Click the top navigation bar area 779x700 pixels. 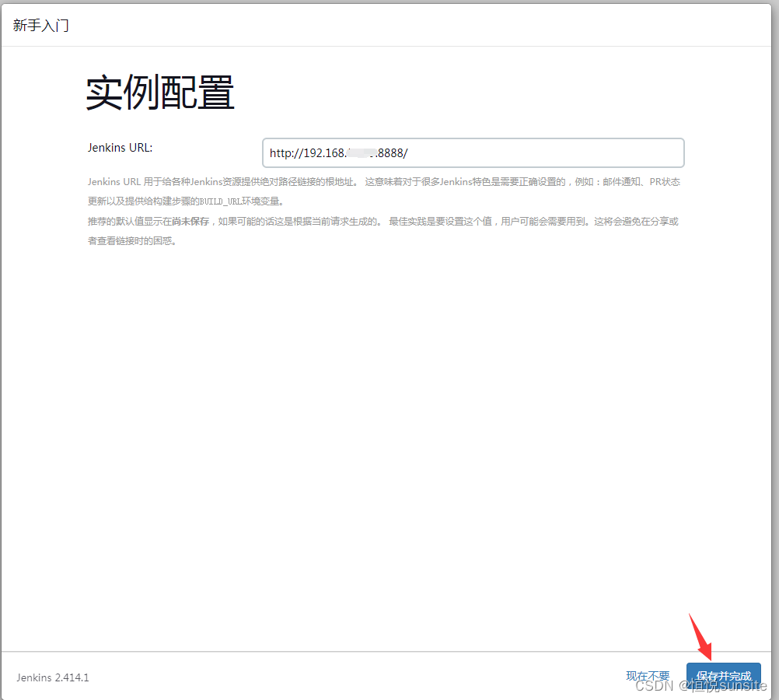click(389, 24)
